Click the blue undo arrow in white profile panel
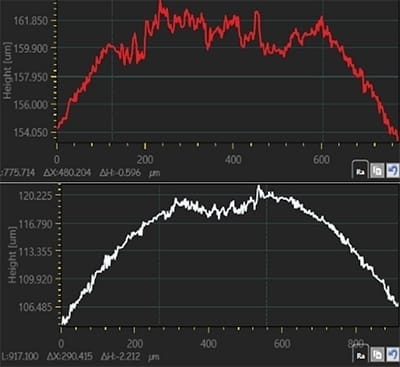400x367 pixels. coord(392,355)
